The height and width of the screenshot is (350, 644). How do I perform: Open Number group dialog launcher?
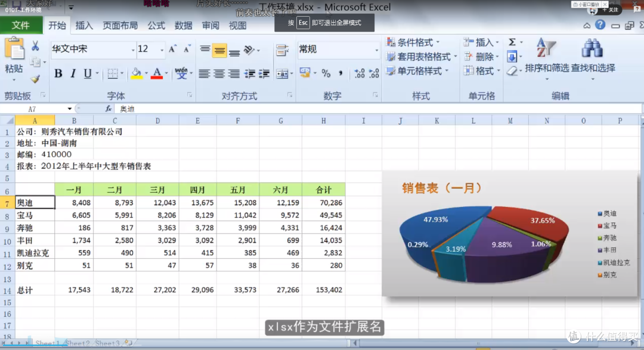(x=375, y=95)
